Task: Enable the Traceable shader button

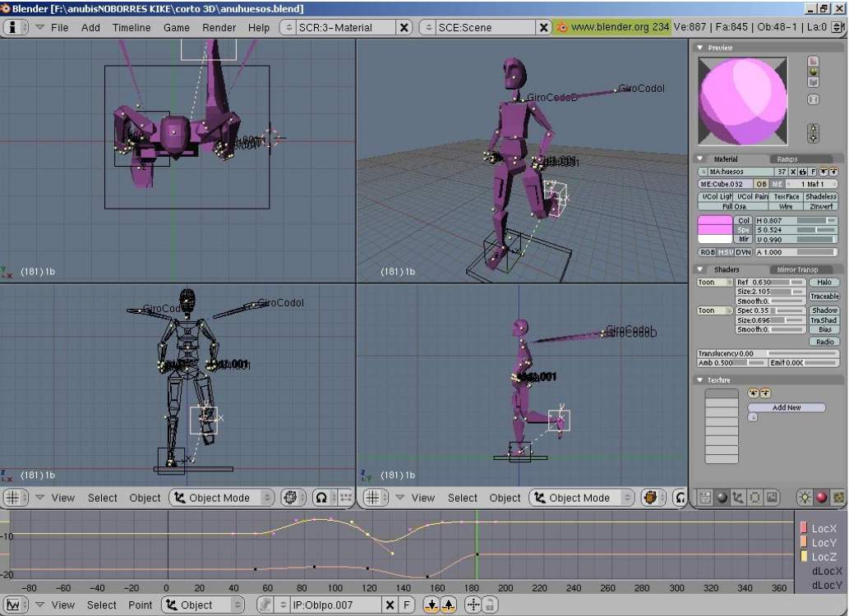Action: point(824,296)
